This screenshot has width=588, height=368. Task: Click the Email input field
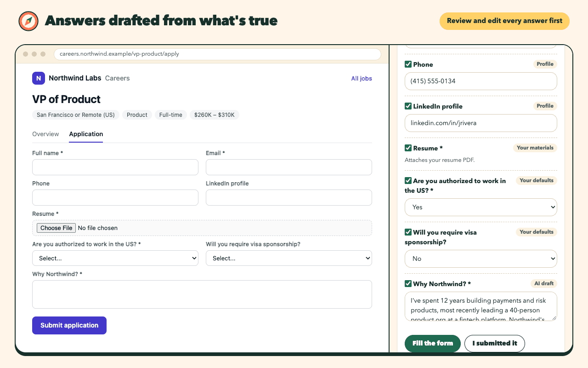289,167
